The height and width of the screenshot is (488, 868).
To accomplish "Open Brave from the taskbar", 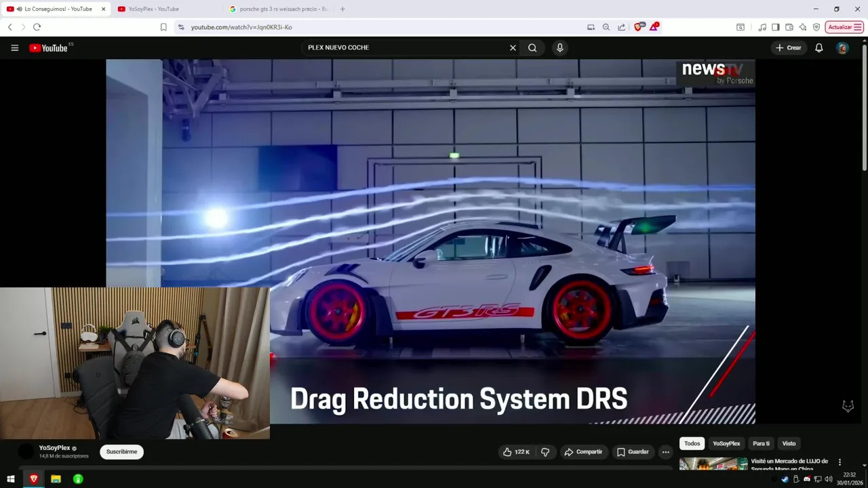I will [33, 479].
